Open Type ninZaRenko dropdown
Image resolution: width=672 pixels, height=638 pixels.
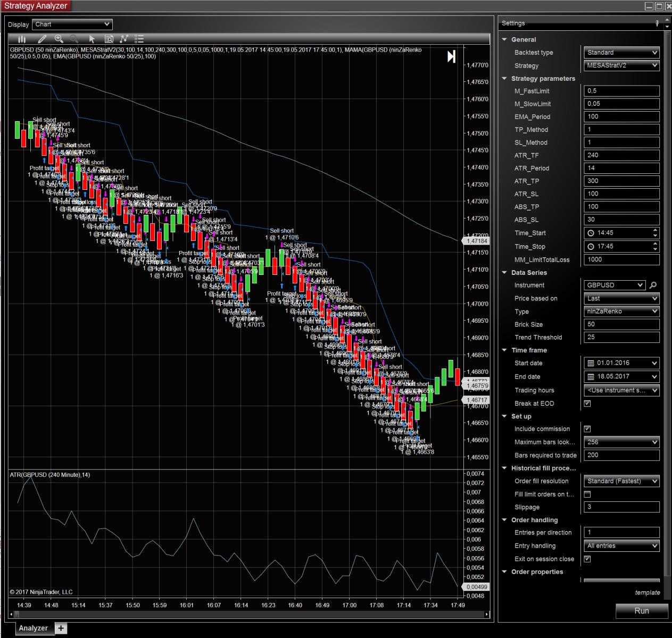coord(621,311)
